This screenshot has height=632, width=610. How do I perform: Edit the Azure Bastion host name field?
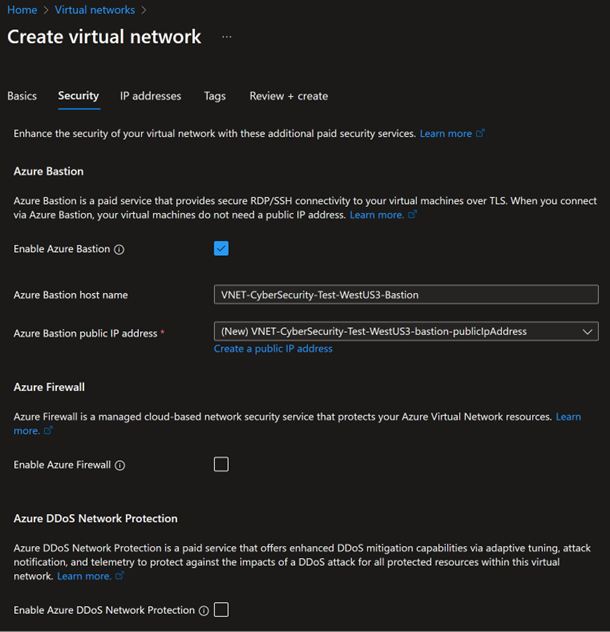406,295
